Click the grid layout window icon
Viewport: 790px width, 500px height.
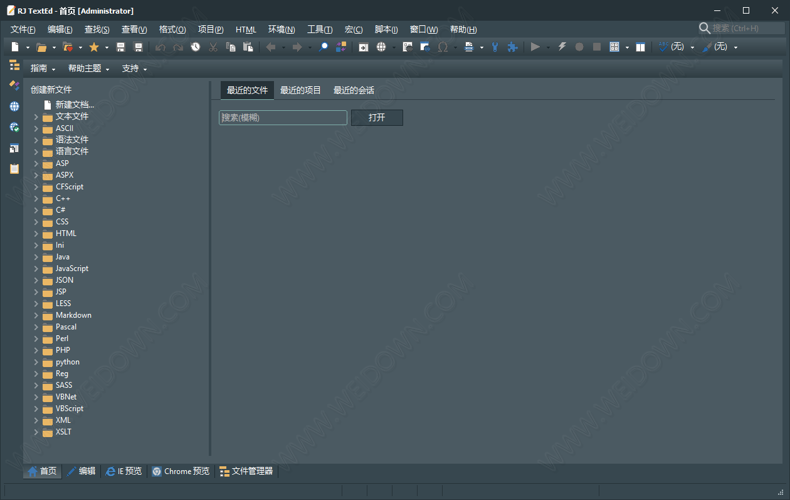tap(614, 47)
